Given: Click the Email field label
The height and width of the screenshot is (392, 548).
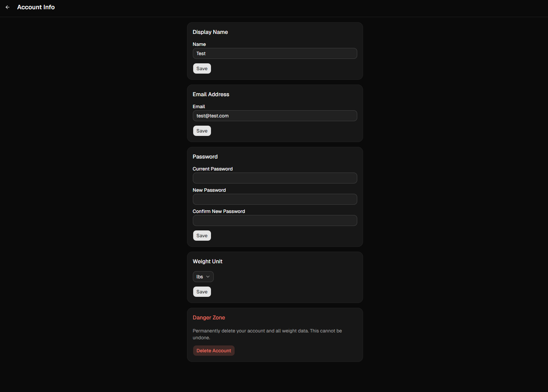Looking at the screenshot, I should [x=199, y=106].
